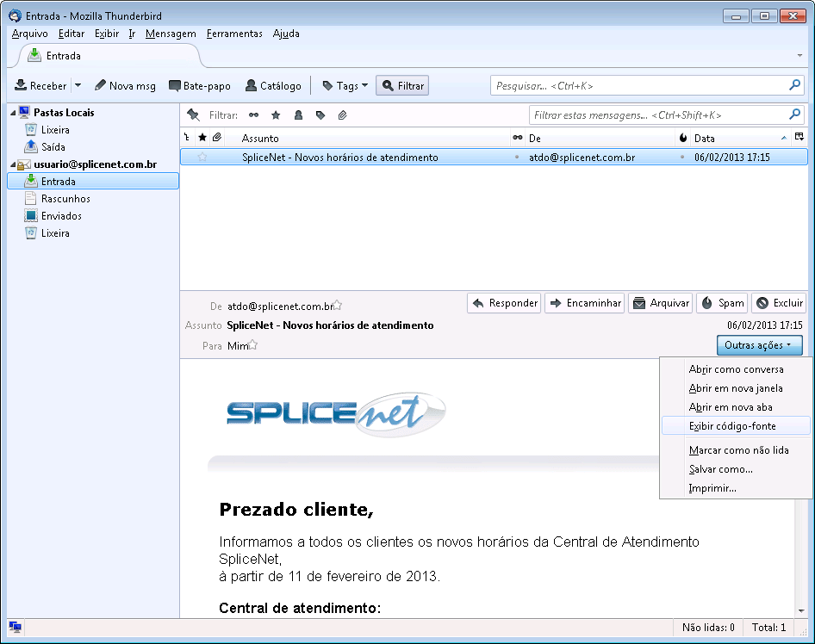This screenshot has width=815, height=644.
Task: Filter messages by tag icon
Action: pyautogui.click(x=320, y=115)
